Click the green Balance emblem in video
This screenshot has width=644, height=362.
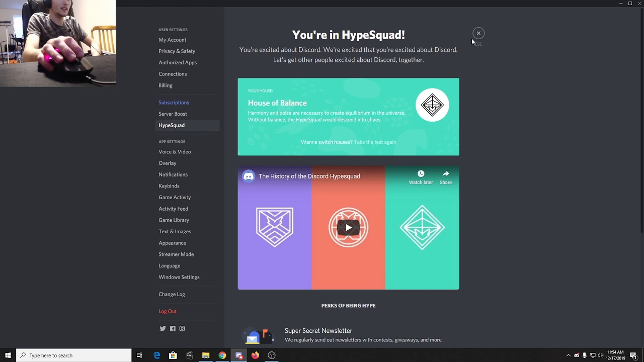[x=422, y=227]
